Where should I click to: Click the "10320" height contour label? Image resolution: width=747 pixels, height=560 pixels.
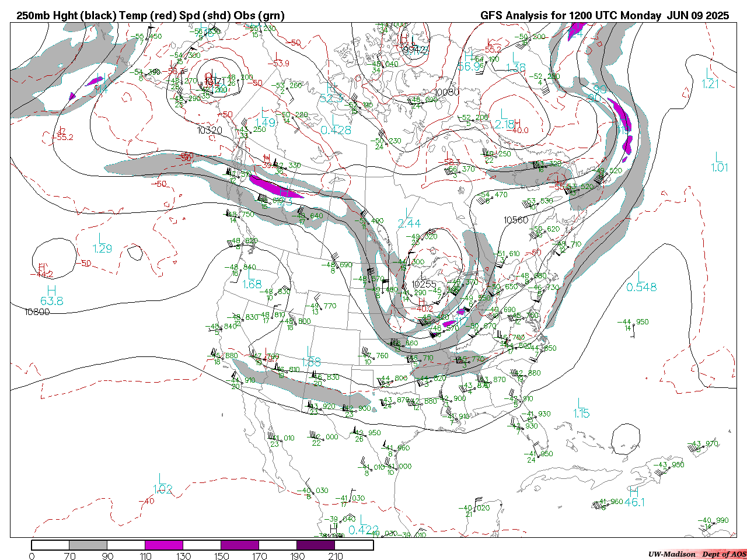tap(210, 130)
